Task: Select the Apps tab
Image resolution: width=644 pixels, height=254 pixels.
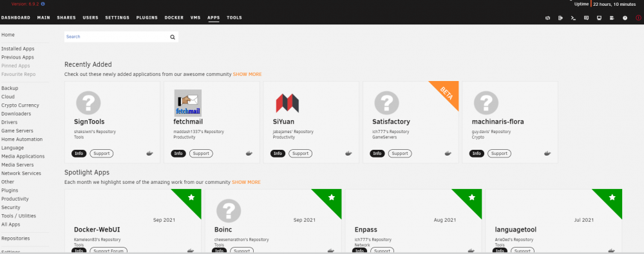Action: tap(214, 17)
